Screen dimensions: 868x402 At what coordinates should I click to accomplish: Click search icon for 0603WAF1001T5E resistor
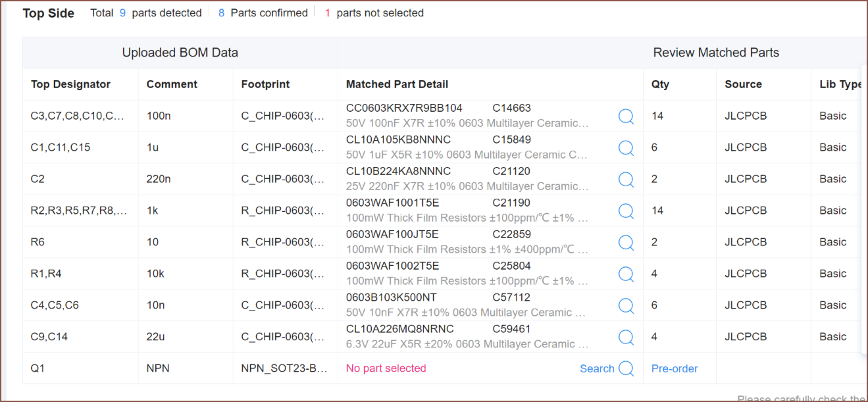(626, 211)
